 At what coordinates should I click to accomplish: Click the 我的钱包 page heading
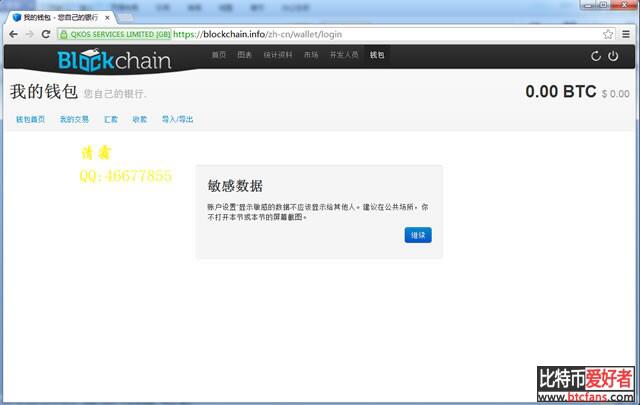click(x=44, y=91)
